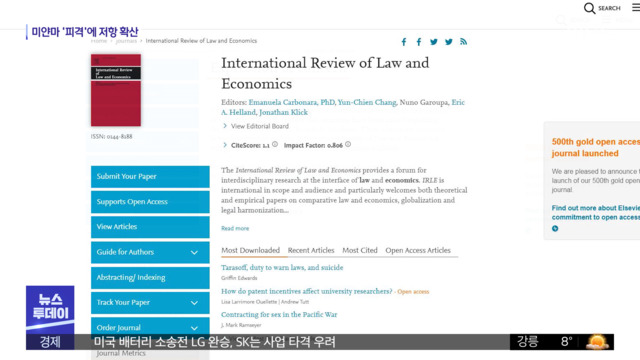Switch to Open Access Articles tab
This screenshot has width=640, height=360.
click(418, 250)
